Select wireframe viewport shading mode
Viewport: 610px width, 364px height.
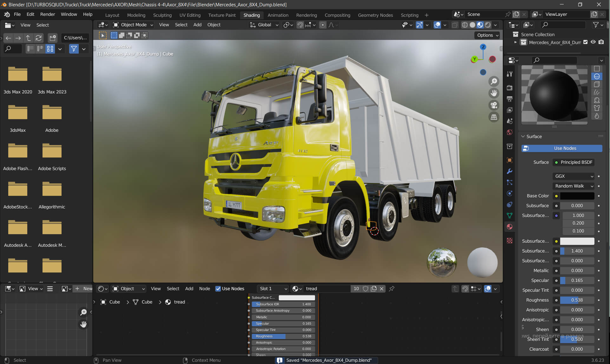click(x=465, y=25)
